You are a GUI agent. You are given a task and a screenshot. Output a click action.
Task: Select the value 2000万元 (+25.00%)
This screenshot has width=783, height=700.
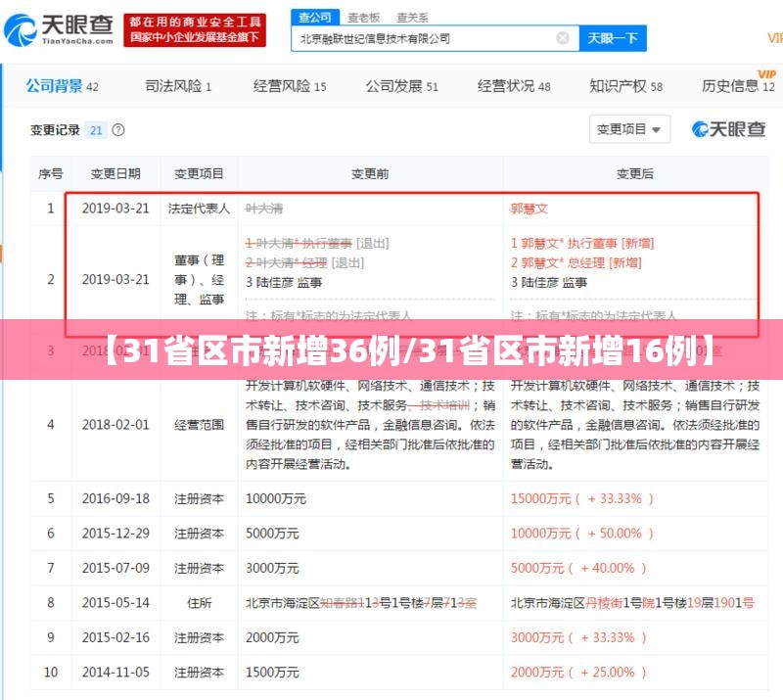point(578,673)
